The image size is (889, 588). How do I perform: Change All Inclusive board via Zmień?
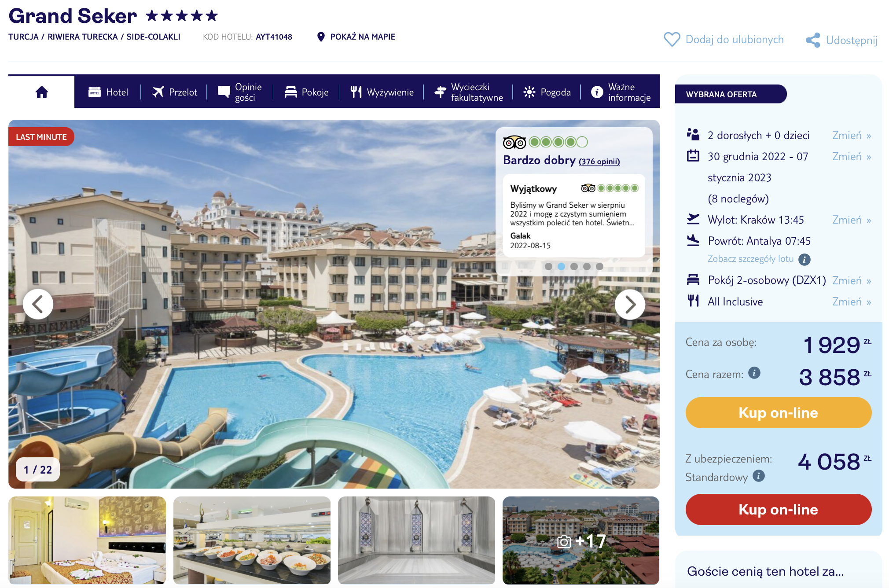pos(851,301)
